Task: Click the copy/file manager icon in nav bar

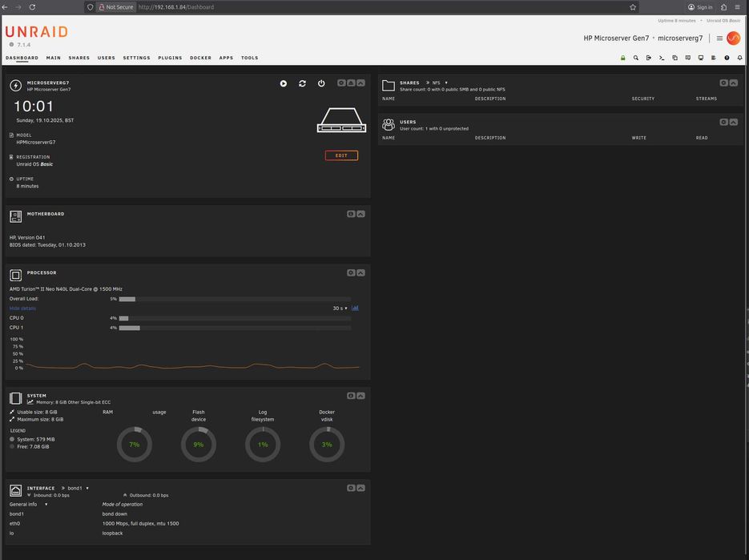Action: point(675,58)
